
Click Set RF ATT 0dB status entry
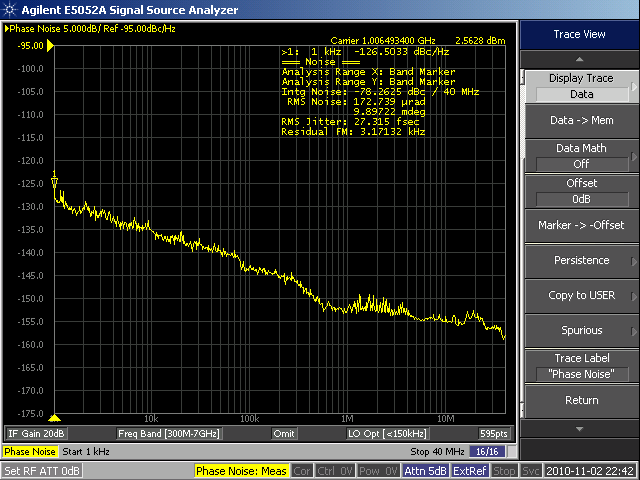click(x=41, y=471)
